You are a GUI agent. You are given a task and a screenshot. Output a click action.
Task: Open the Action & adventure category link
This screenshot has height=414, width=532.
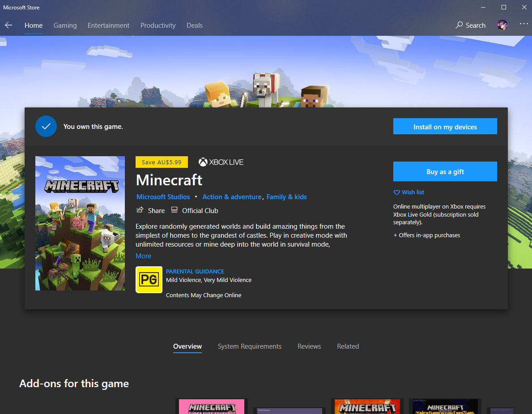pos(232,197)
